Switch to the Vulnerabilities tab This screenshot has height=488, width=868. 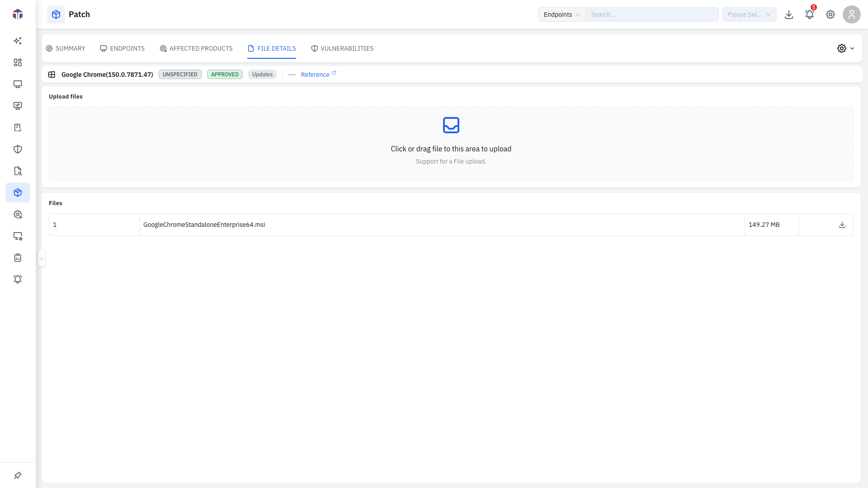point(342,48)
